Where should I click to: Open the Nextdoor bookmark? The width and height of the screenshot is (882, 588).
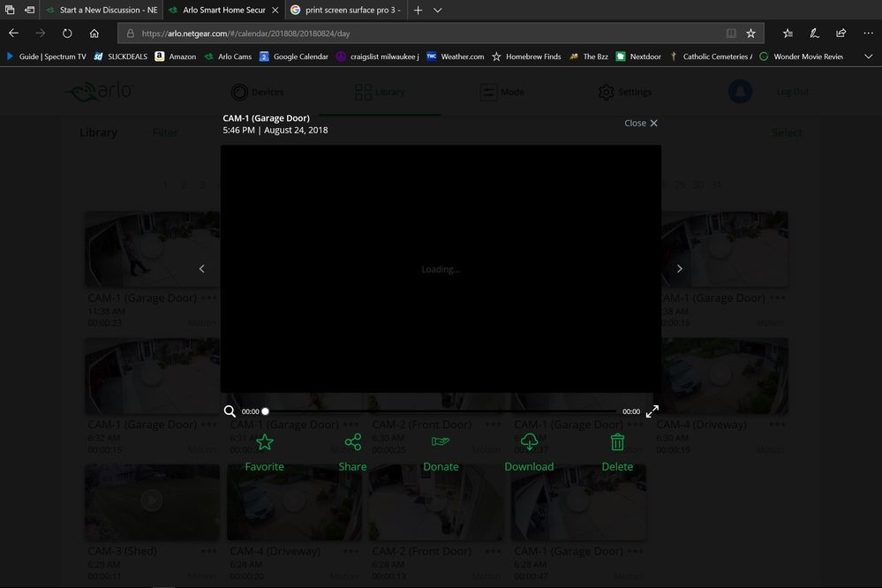[638, 57]
